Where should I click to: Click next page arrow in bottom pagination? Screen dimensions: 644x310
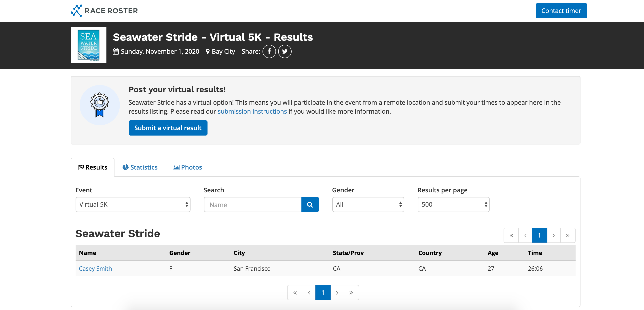[x=337, y=293]
